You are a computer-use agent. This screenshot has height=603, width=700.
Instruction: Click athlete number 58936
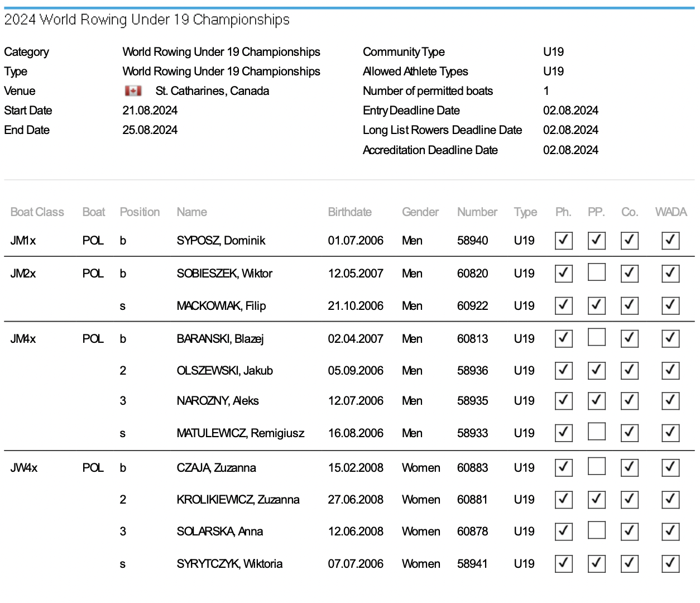[473, 371]
